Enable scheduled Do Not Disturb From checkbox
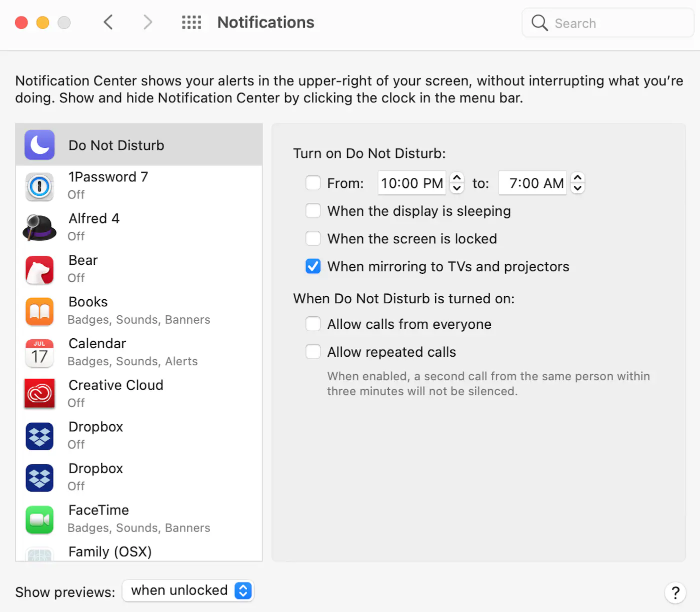Image resolution: width=700 pixels, height=612 pixels. point(313,183)
